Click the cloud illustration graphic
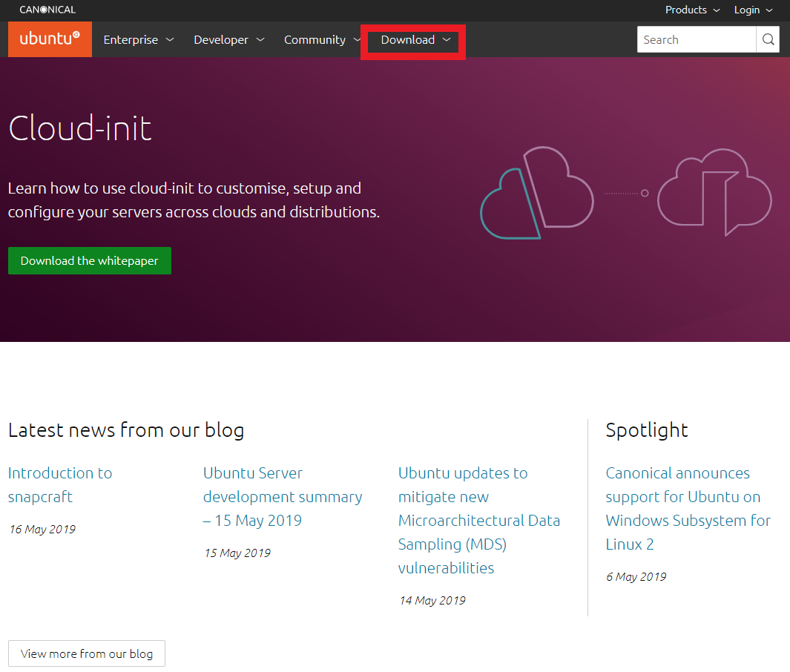 [x=626, y=192]
